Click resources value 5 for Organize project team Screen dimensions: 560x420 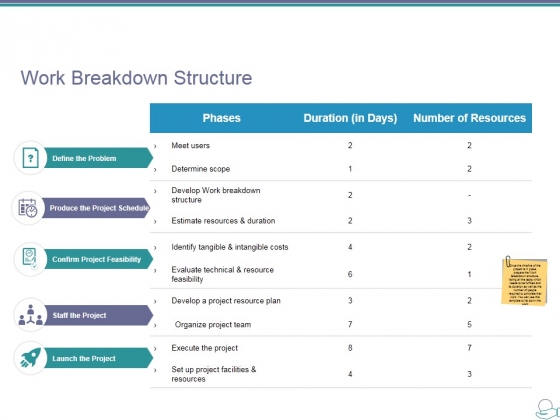tap(469, 324)
